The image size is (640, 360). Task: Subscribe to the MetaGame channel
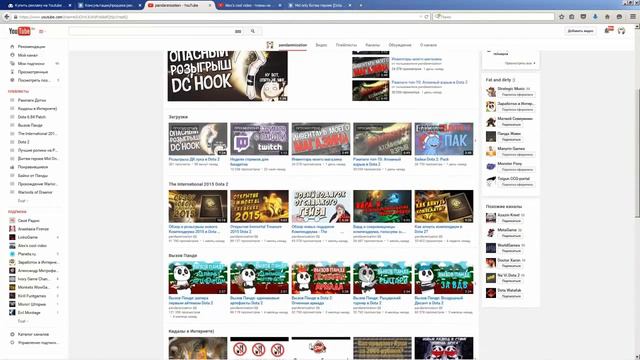(x=511, y=236)
